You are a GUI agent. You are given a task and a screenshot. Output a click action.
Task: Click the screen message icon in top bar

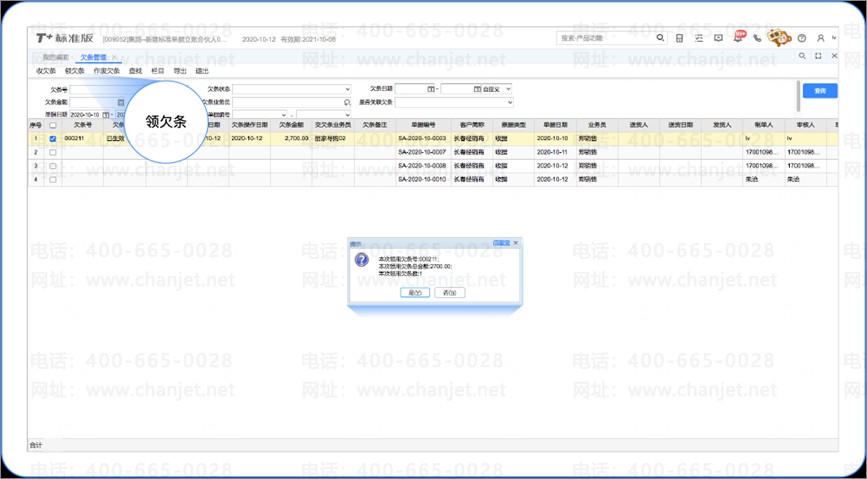718,38
